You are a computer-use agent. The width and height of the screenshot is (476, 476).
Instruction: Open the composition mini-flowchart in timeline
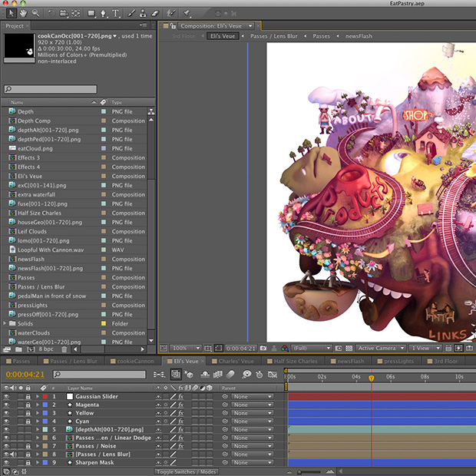tap(159, 375)
